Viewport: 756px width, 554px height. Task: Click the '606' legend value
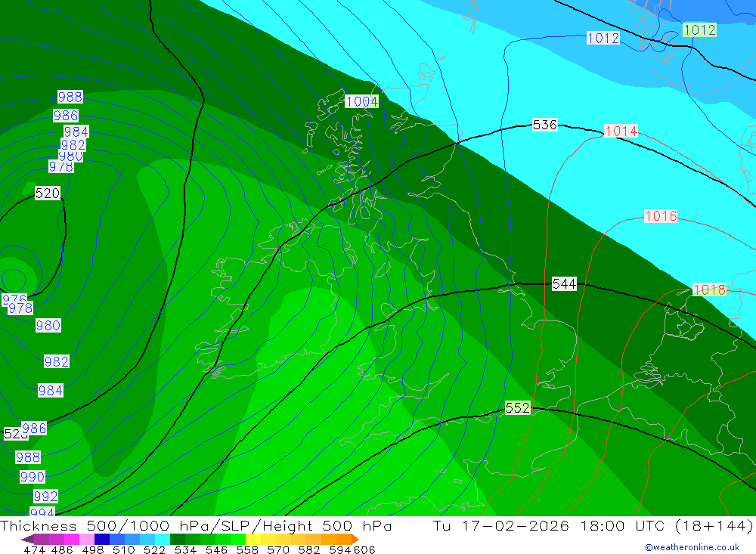364,549
